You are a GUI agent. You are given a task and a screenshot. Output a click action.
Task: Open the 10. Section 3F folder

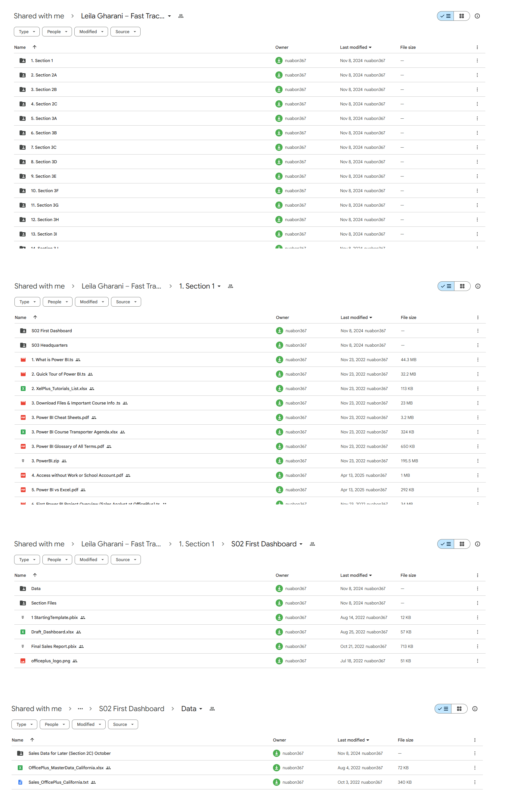coord(249,191)
